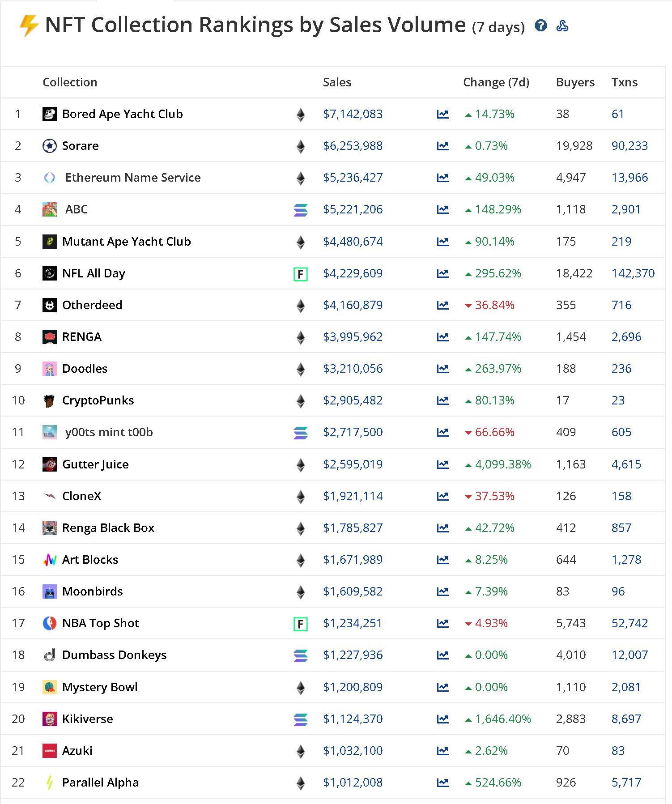This screenshot has height=804, width=672.
Task: Click the Bored Ape Yacht Club logo thumbnail
Action: click(x=50, y=114)
